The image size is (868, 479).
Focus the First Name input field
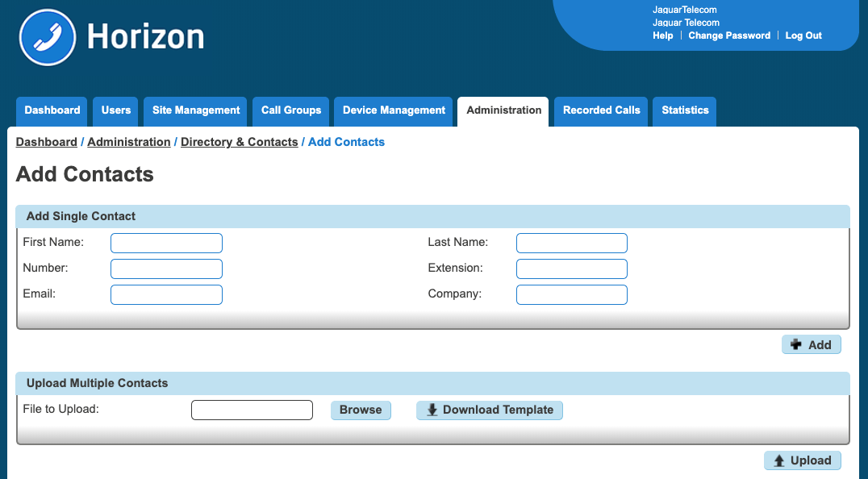coord(166,243)
